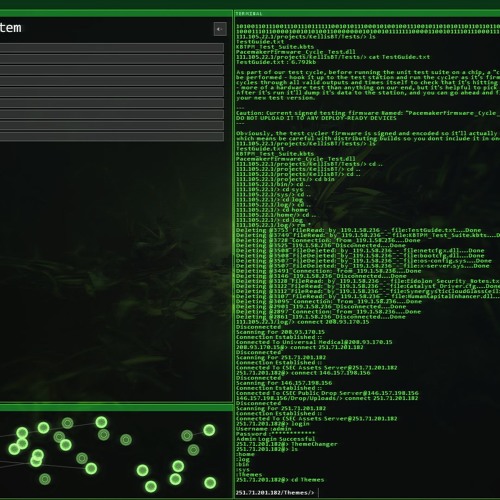
Task: Click the ':sys' folder entry near the terminal bottom
Action: (x=243, y=470)
